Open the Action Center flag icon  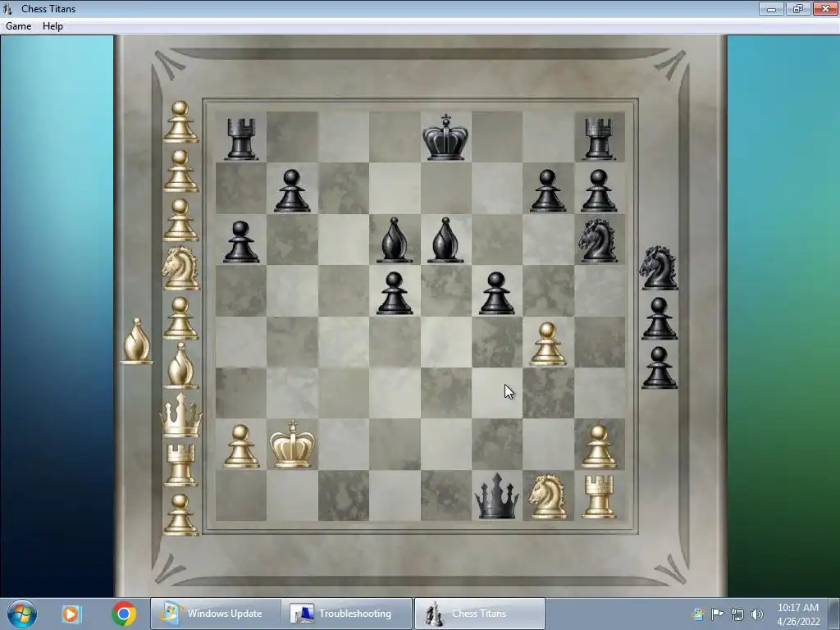point(717,614)
